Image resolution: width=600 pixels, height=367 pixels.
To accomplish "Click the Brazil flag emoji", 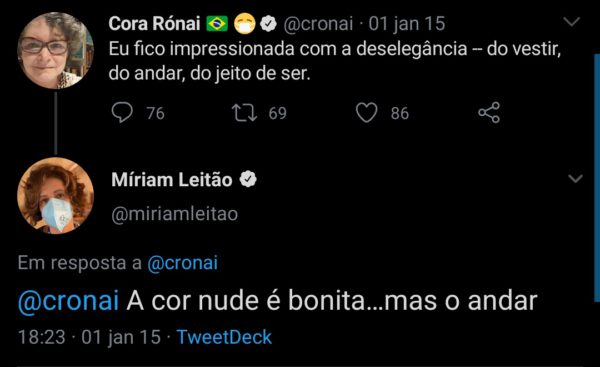I will click(x=217, y=24).
